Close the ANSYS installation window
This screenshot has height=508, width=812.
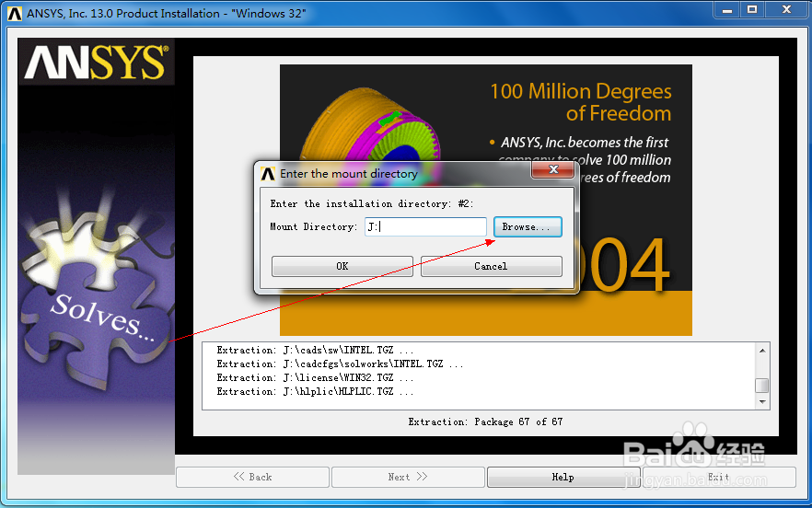point(786,10)
